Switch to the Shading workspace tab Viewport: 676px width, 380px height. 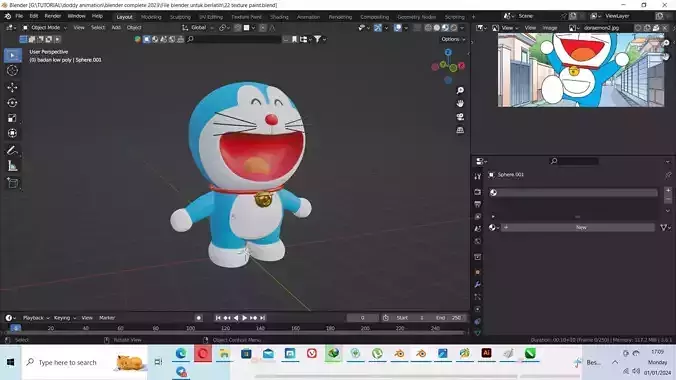pyautogui.click(x=279, y=17)
